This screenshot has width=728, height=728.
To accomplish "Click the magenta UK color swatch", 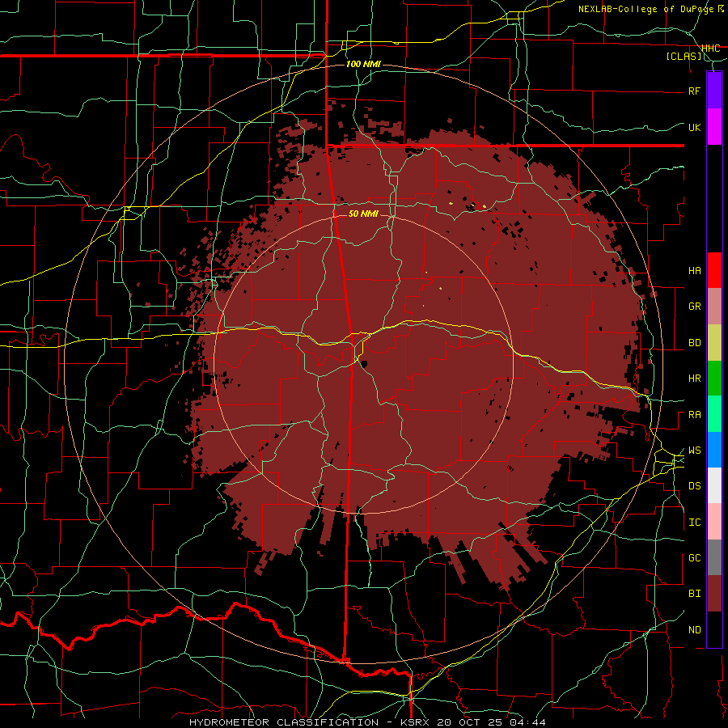I will [714, 126].
